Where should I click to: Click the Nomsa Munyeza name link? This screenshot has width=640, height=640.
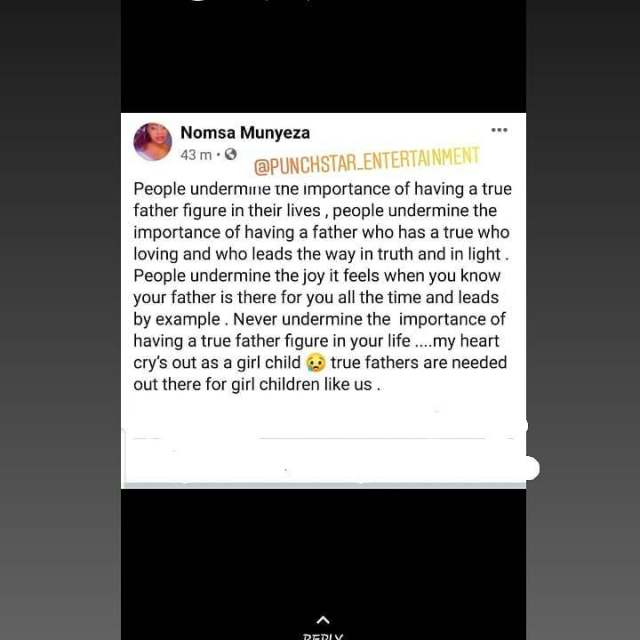coord(245,133)
